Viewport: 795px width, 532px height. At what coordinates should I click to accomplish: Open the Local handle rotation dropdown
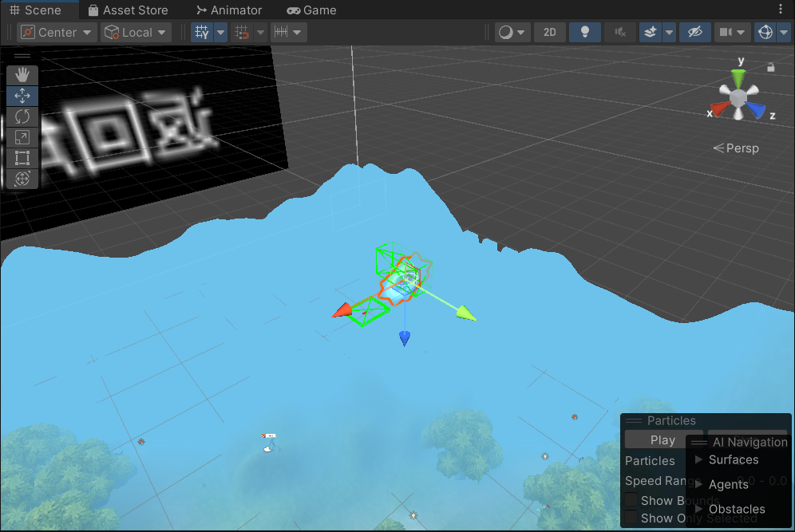pos(136,33)
